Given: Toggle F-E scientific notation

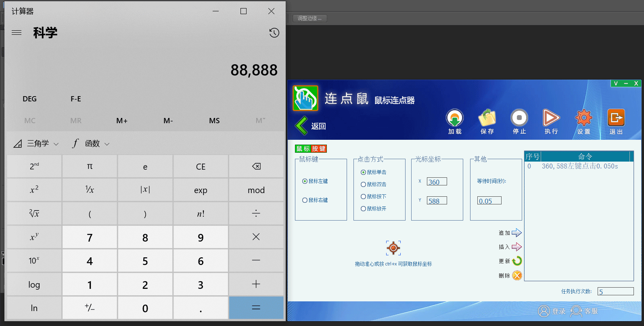Looking at the screenshot, I should coord(76,99).
